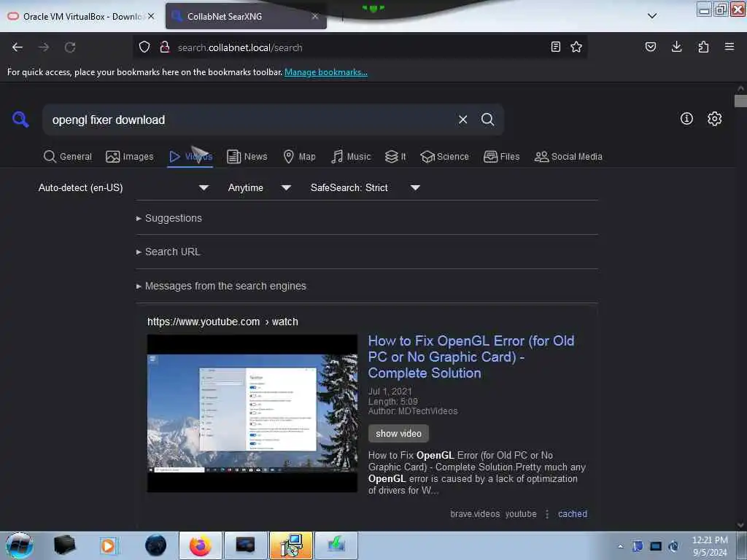
Task: Close the CollabNet SearXNG tab
Action: (315, 16)
